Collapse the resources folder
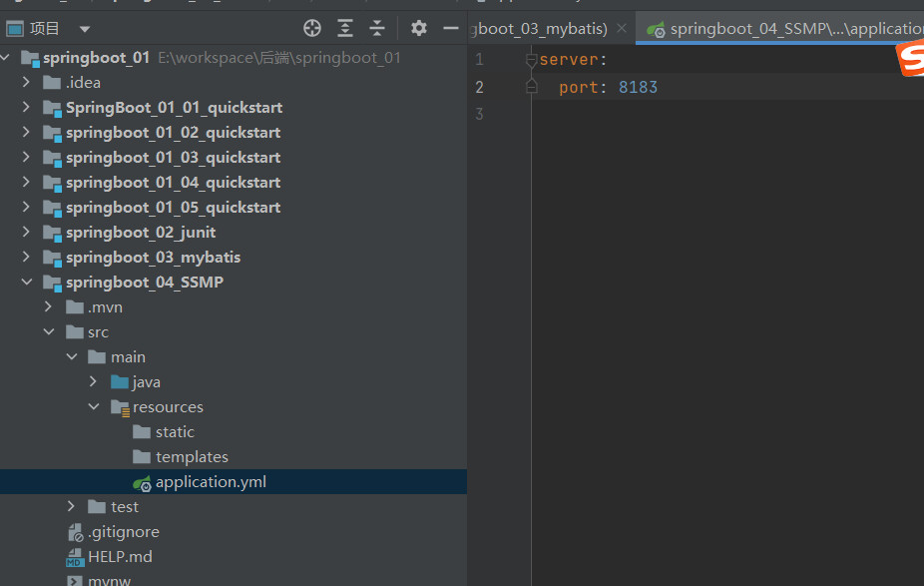Screen dimensions: 924x586 pyautogui.click(x=94, y=406)
